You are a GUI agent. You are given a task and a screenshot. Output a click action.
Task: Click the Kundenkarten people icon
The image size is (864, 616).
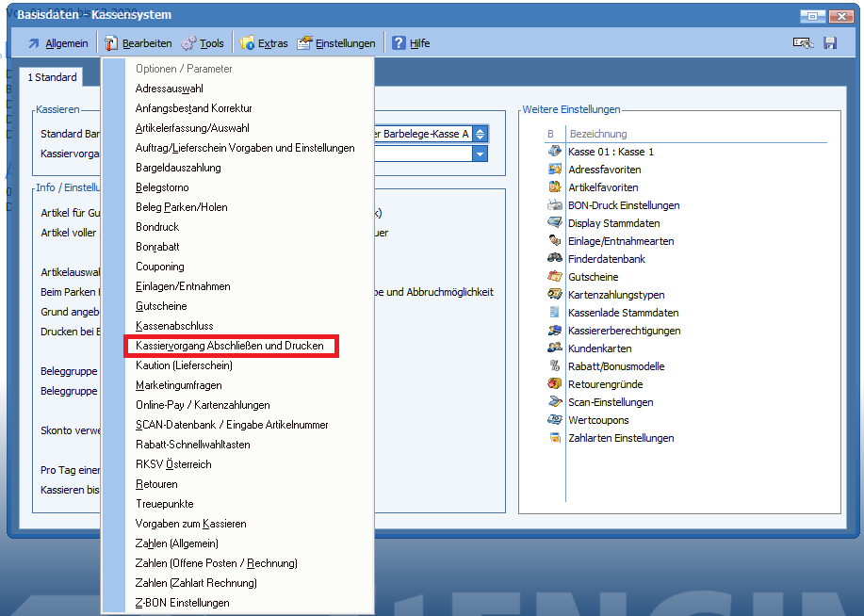555,349
